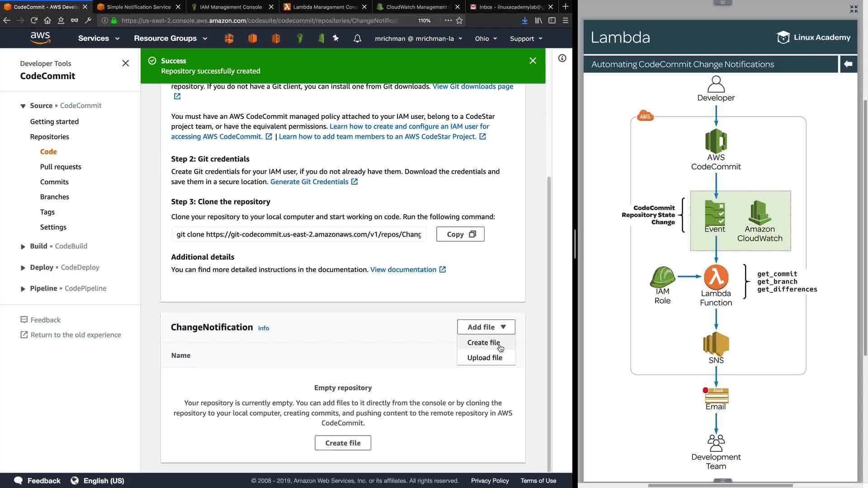Click Create file button in empty repository
Screen dimensions: 868x488
(x=343, y=443)
